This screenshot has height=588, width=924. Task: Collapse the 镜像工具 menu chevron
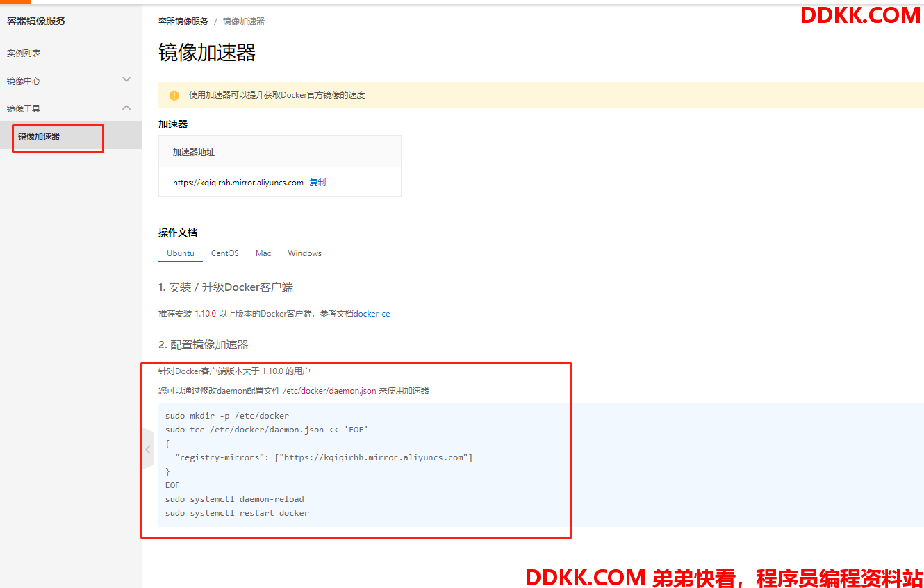(126, 108)
